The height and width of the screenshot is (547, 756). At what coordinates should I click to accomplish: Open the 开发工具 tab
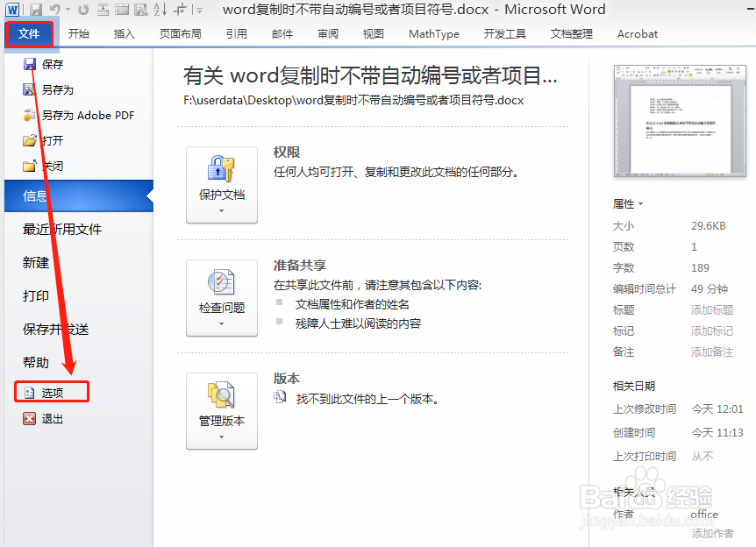click(505, 33)
